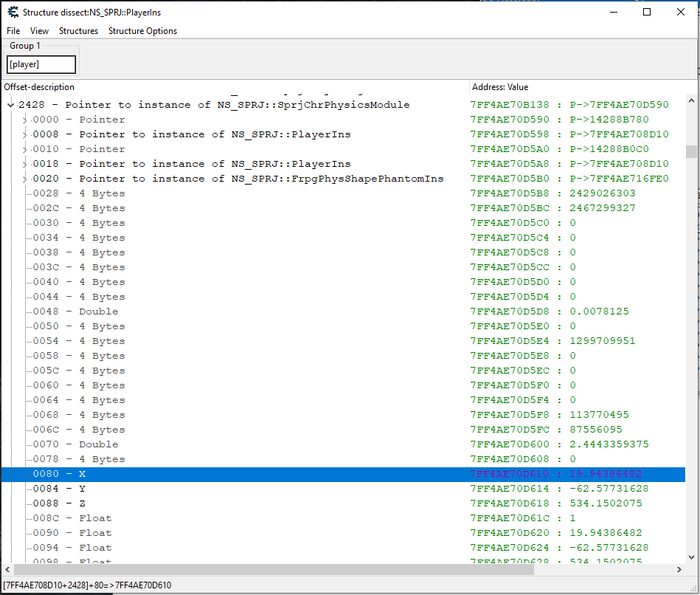Expand the 0018 PlayerIns pointer row
This screenshot has height=595, width=700.
coord(25,164)
